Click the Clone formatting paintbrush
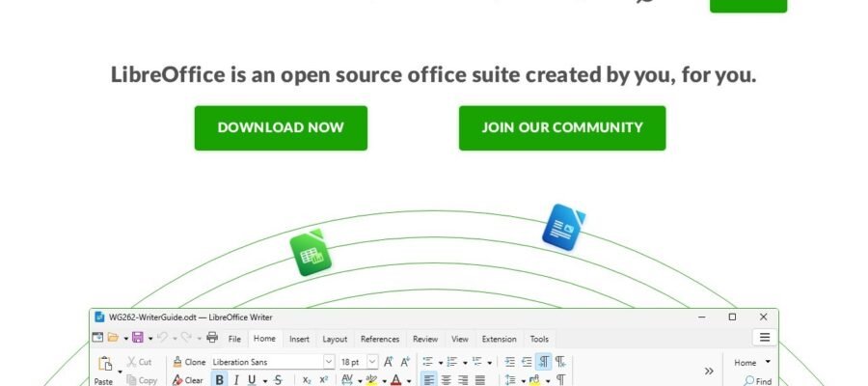This screenshot has width=868, height=386. [x=189, y=362]
